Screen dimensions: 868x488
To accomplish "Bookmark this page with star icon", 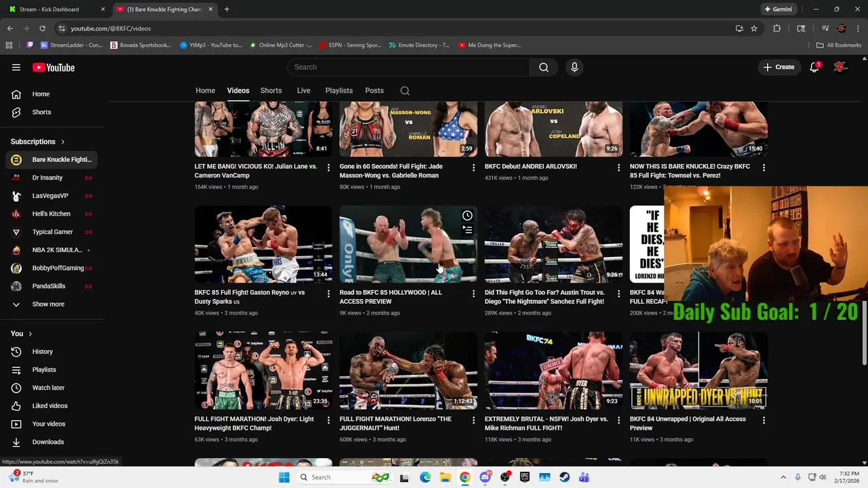I will [x=754, y=28].
